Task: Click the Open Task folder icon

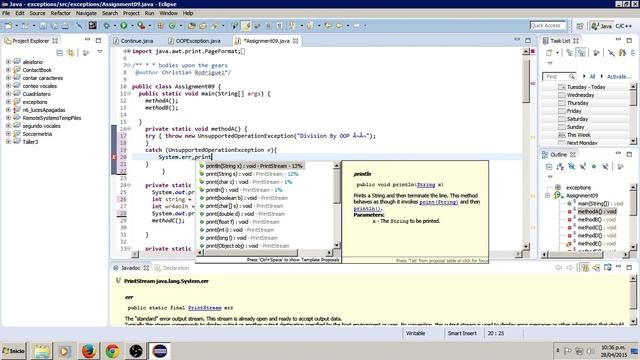Action: (203, 26)
